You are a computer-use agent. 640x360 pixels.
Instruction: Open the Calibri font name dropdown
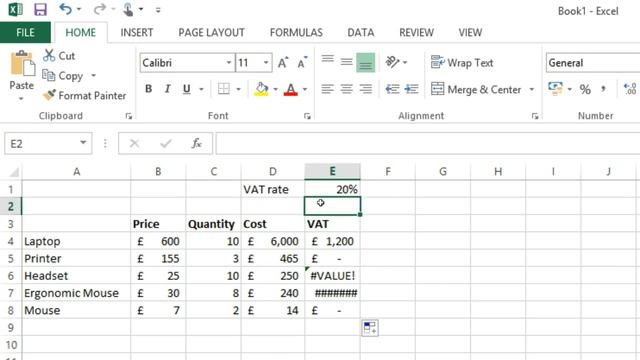click(229, 63)
